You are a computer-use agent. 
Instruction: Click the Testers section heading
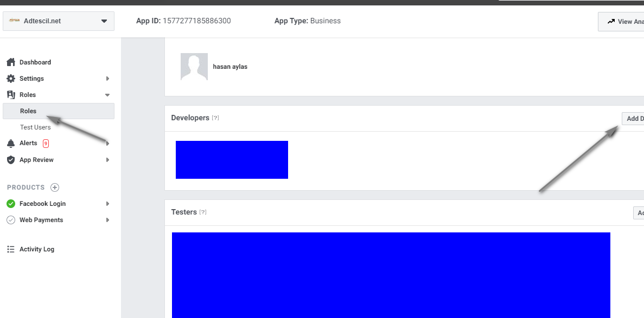(184, 212)
